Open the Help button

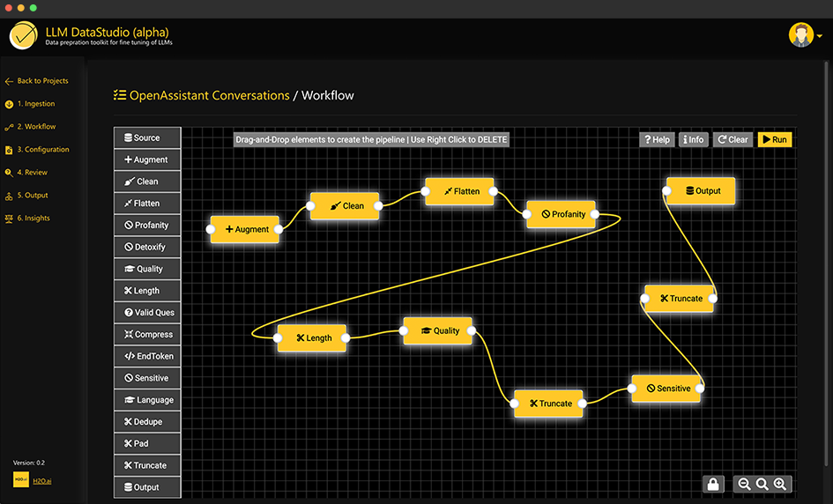pos(658,140)
